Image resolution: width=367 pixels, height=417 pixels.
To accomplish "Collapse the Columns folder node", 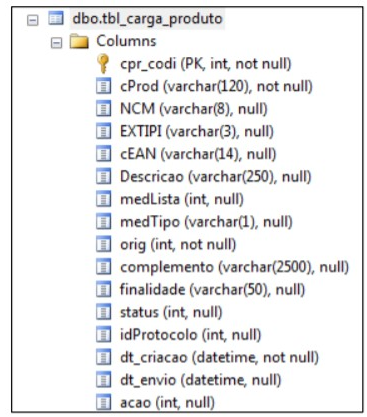I will (56, 43).
